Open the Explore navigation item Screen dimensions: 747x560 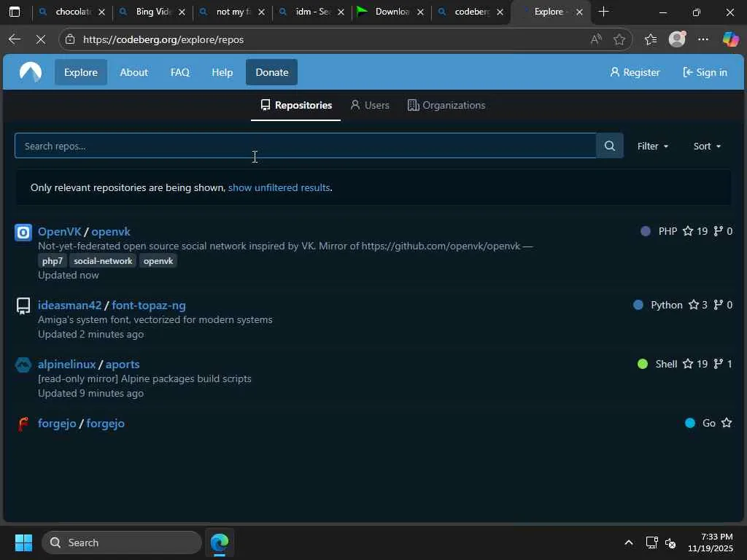(x=80, y=72)
